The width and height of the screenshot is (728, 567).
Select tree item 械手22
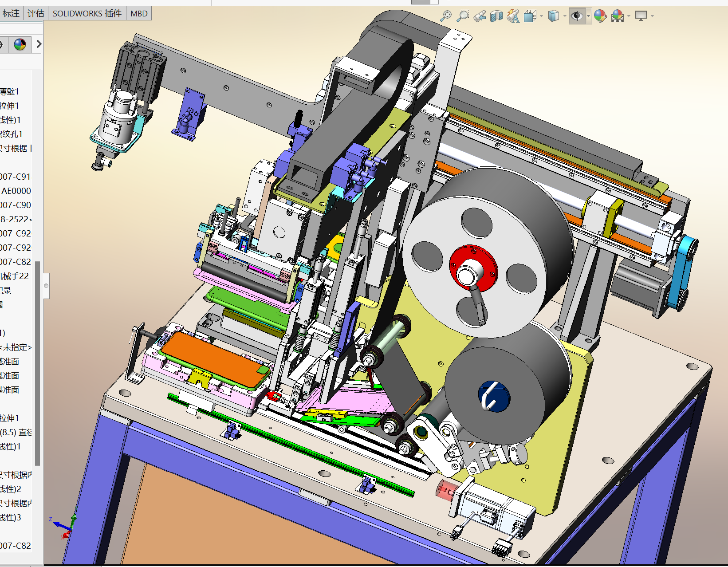pyautogui.click(x=14, y=276)
